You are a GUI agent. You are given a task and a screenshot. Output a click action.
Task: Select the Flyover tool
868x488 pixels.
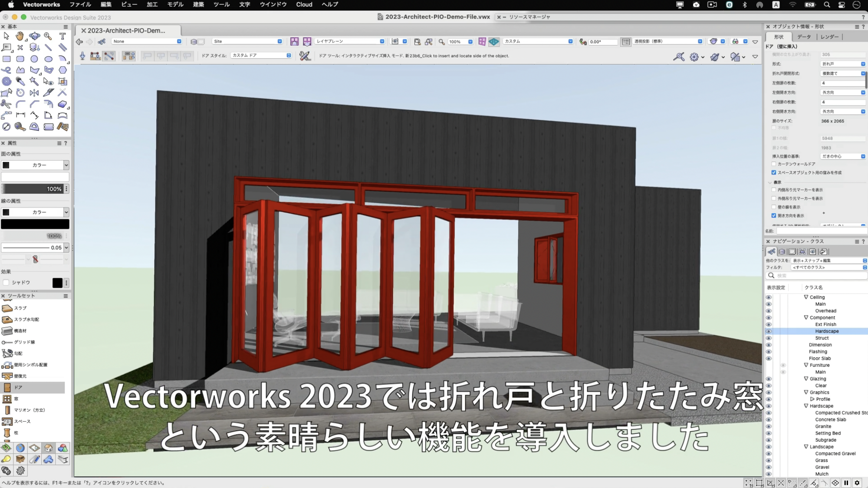(x=34, y=36)
